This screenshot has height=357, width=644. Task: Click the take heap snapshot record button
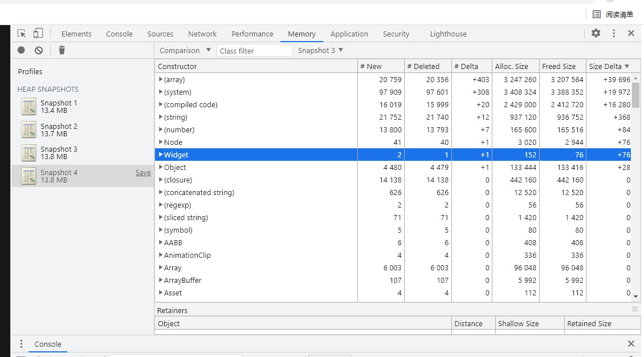coord(21,50)
